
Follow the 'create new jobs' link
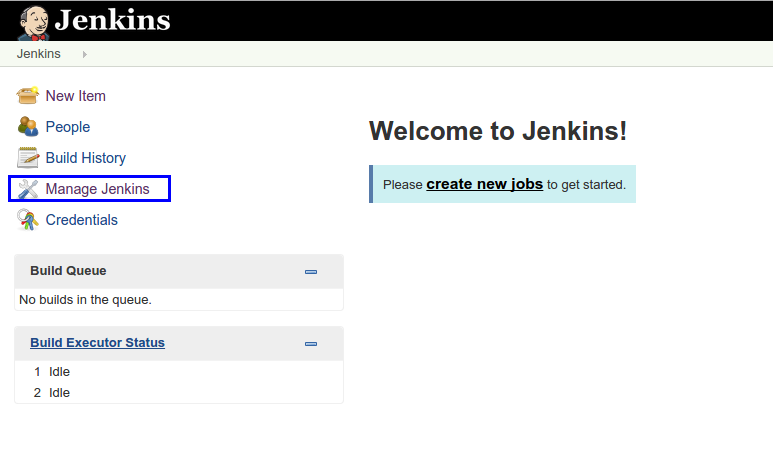click(484, 184)
